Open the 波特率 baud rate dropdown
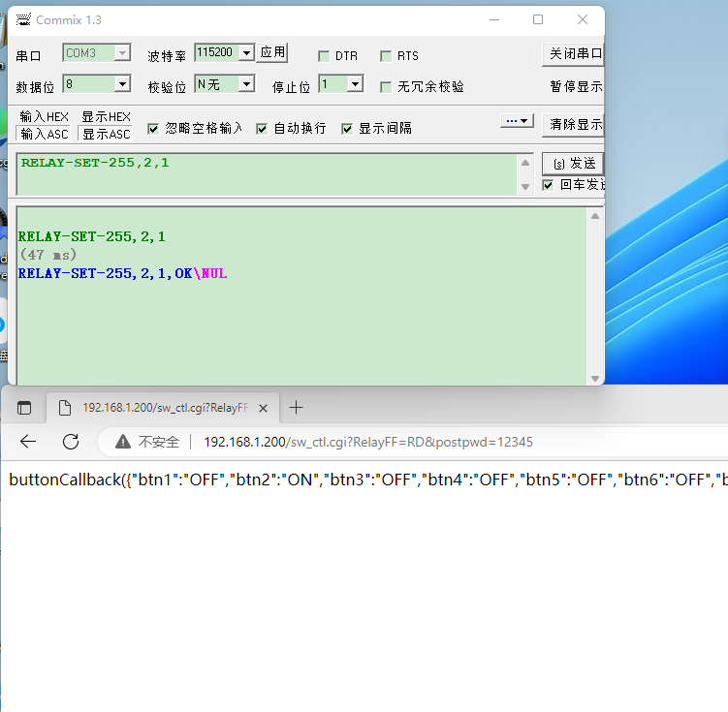 point(246,52)
